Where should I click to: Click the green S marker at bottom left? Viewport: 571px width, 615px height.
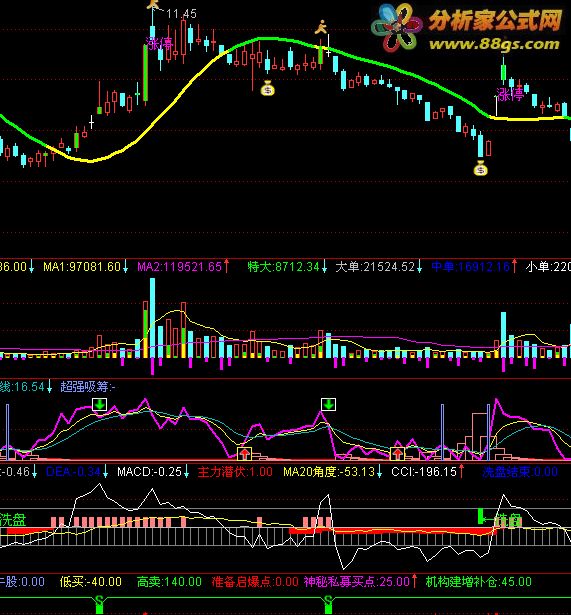point(99,604)
